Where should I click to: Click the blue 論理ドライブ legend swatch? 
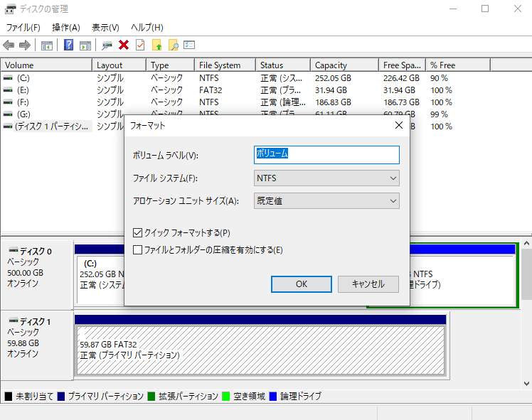tap(273, 397)
